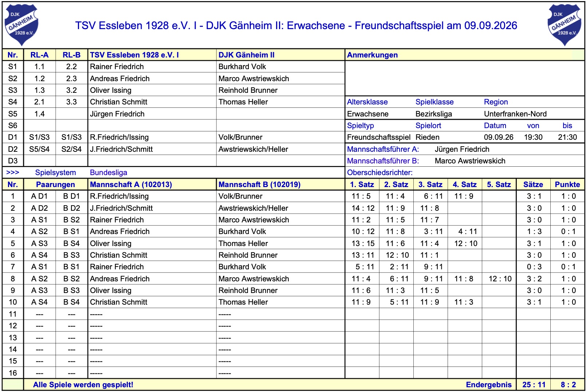The width and height of the screenshot is (586, 392).
Task: Select Rainer Friedrich in lineup row S1
Action: 117,67
